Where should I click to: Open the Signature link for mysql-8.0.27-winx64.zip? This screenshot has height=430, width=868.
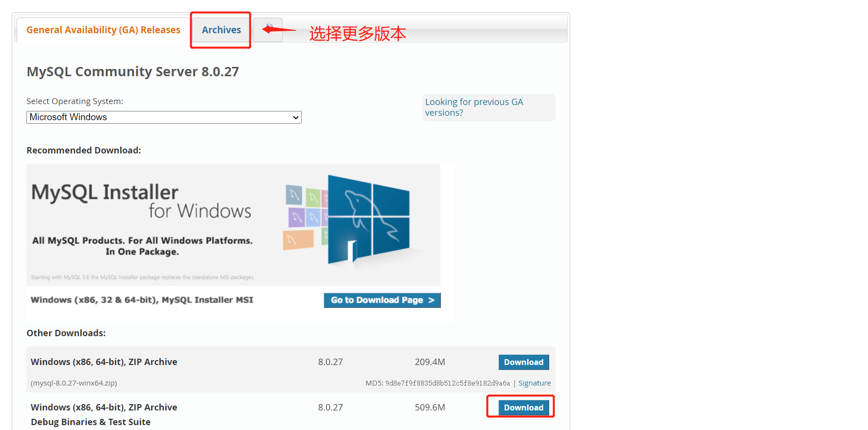pos(534,383)
